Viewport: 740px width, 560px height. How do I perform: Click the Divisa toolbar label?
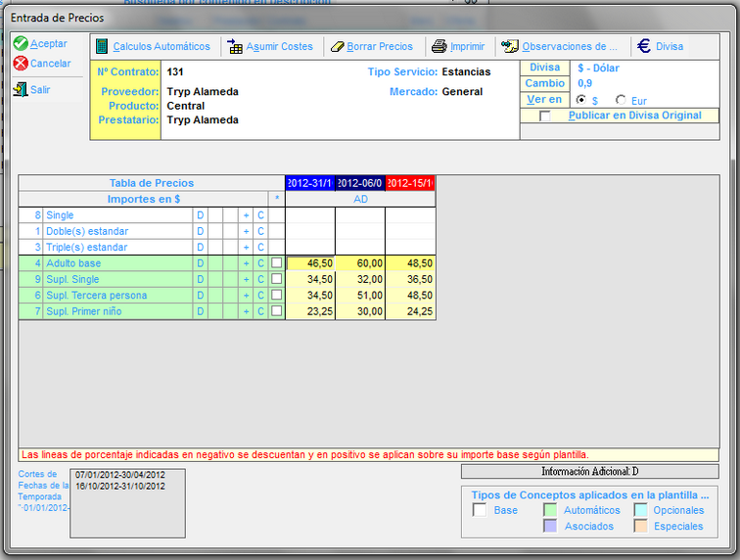670,46
